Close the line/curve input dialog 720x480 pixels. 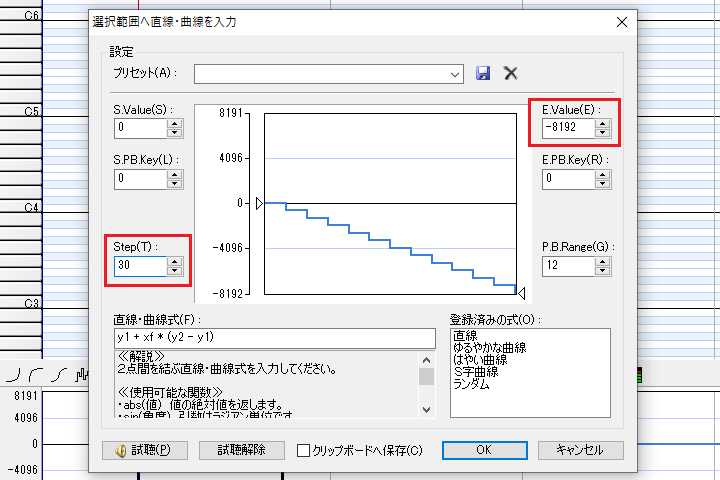[x=622, y=21]
